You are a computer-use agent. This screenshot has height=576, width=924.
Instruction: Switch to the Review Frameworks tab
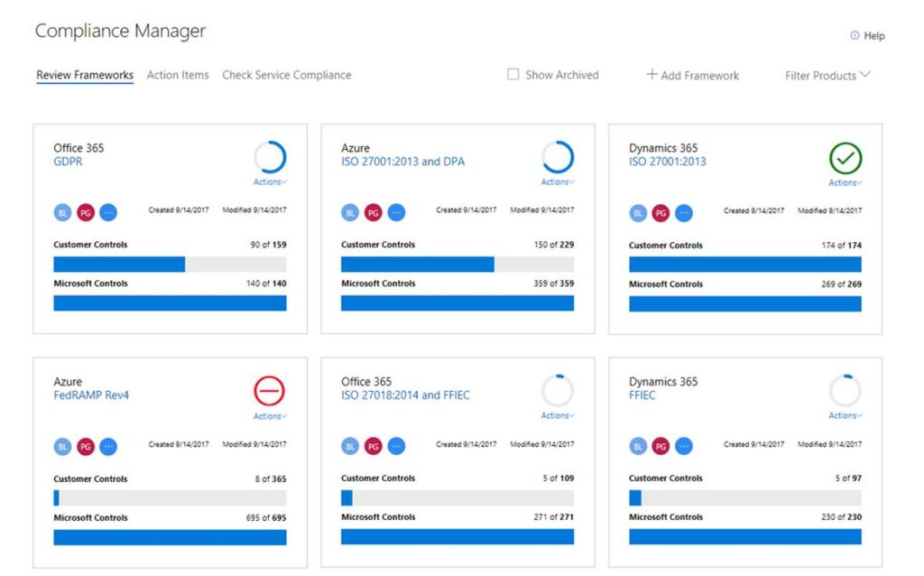(x=85, y=76)
